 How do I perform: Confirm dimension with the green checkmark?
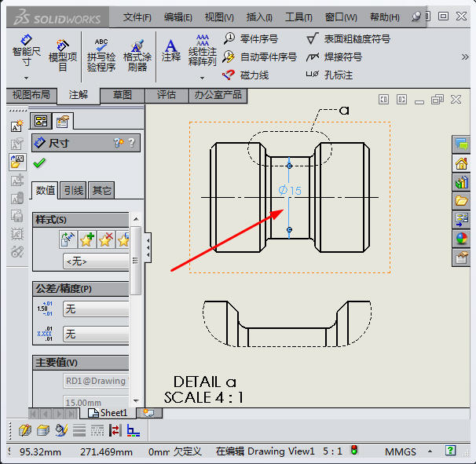point(39,163)
